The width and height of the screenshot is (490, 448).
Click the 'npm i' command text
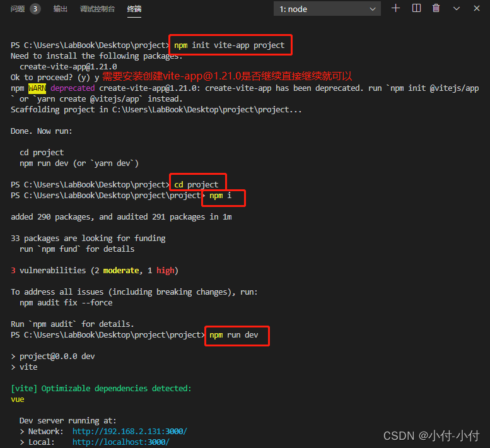pyautogui.click(x=220, y=196)
